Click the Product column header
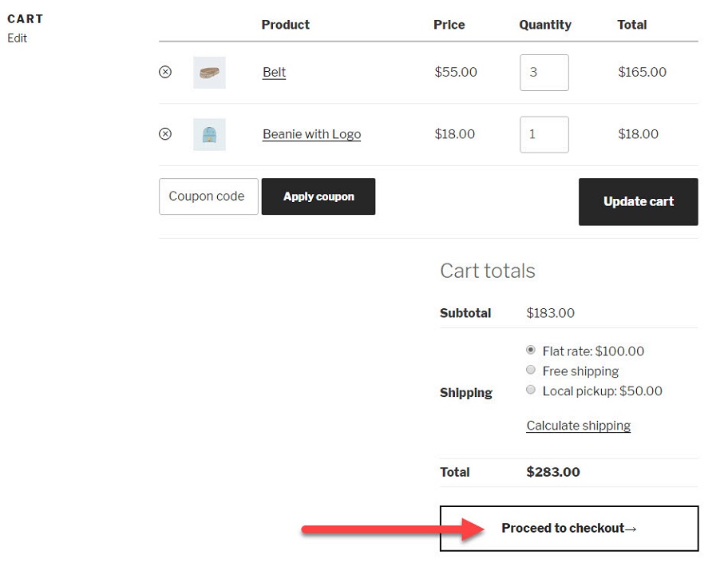This screenshot has width=728, height=563. [x=286, y=25]
